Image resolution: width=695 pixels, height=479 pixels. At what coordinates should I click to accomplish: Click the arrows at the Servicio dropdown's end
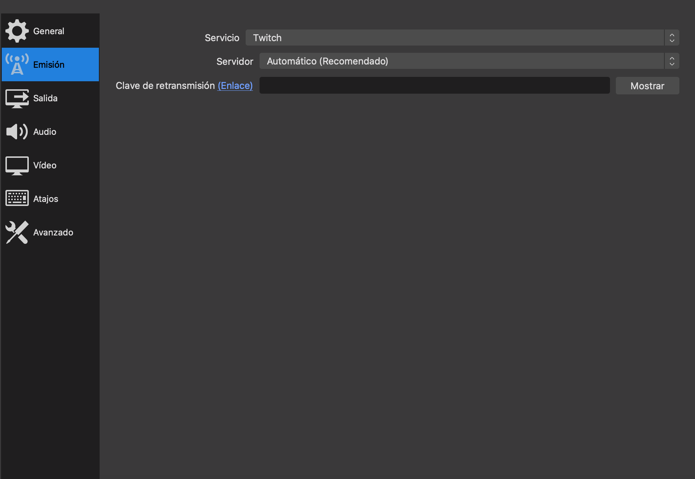(672, 38)
